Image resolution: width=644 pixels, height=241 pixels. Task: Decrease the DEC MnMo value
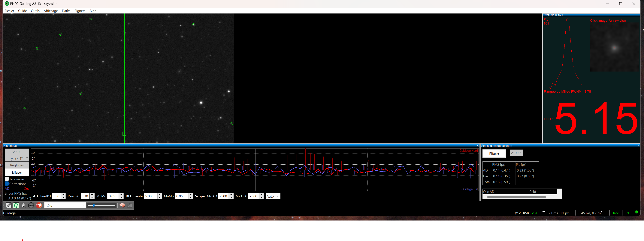tap(191, 198)
